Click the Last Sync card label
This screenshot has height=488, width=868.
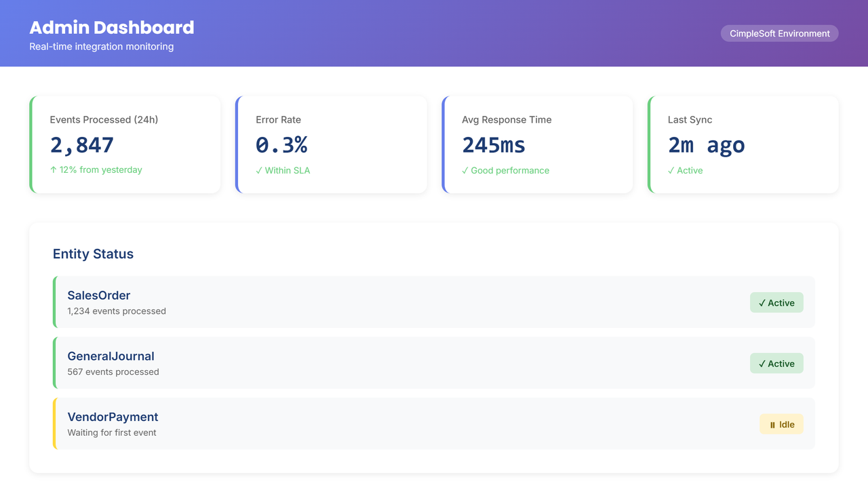click(x=690, y=120)
